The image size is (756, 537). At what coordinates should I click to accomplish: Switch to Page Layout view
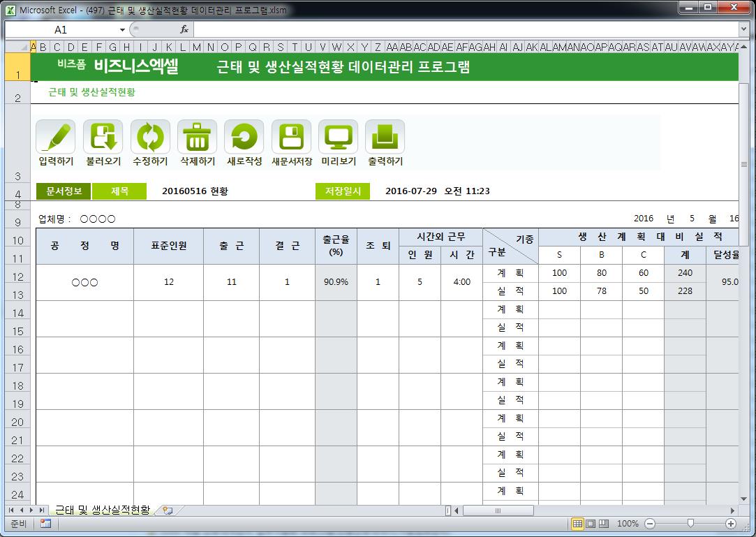pos(591,524)
